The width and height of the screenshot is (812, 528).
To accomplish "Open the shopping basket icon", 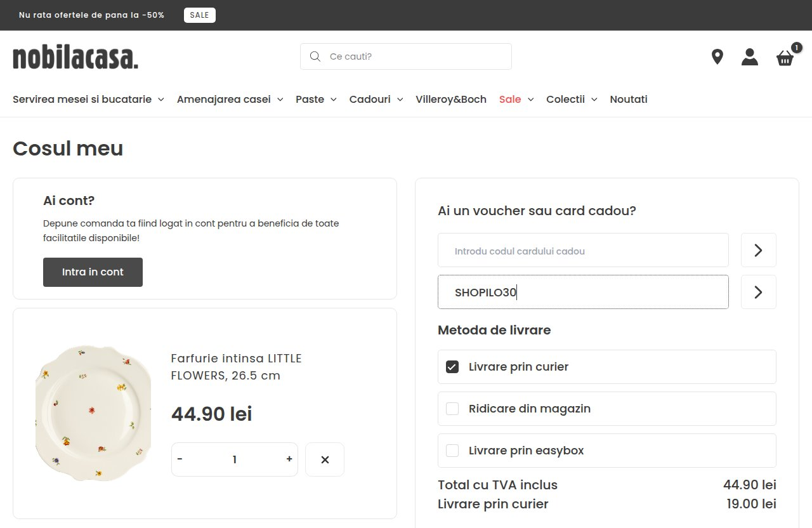I will 785,58.
